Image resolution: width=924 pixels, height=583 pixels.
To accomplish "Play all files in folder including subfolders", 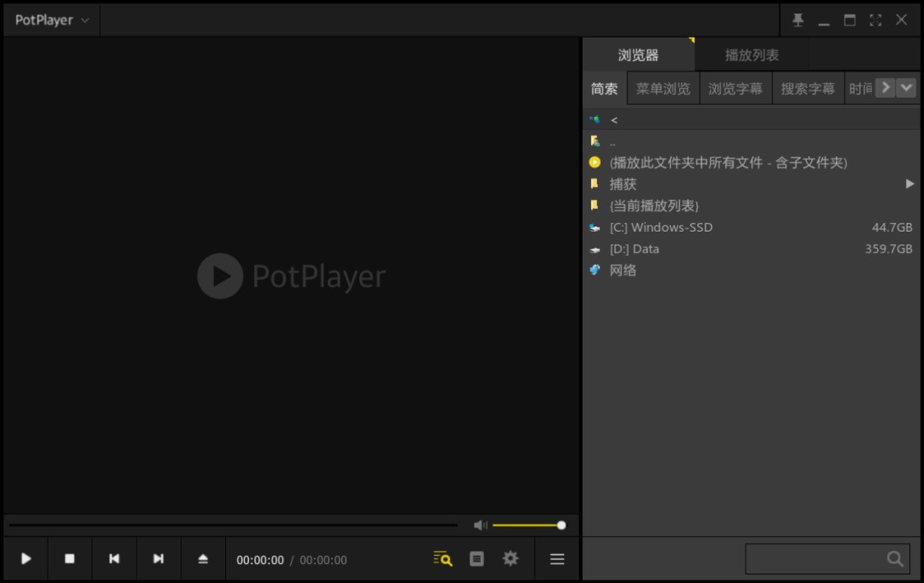I will tap(751, 162).
